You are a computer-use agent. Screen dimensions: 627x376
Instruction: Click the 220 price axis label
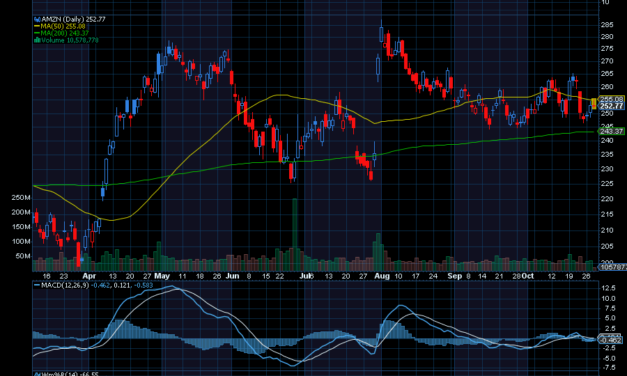[x=607, y=199]
